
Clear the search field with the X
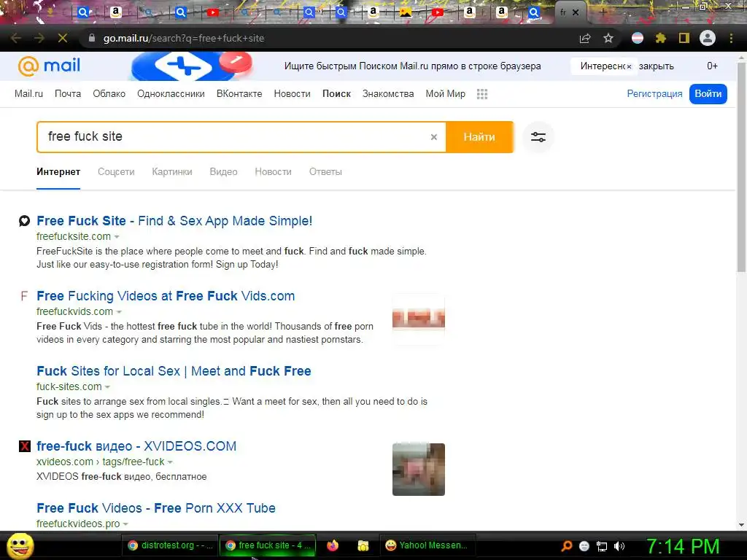tap(434, 137)
